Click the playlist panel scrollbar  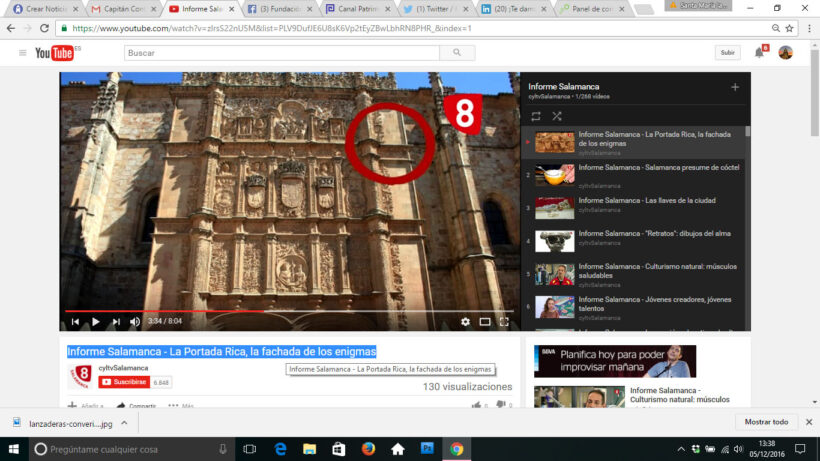pos(747,131)
